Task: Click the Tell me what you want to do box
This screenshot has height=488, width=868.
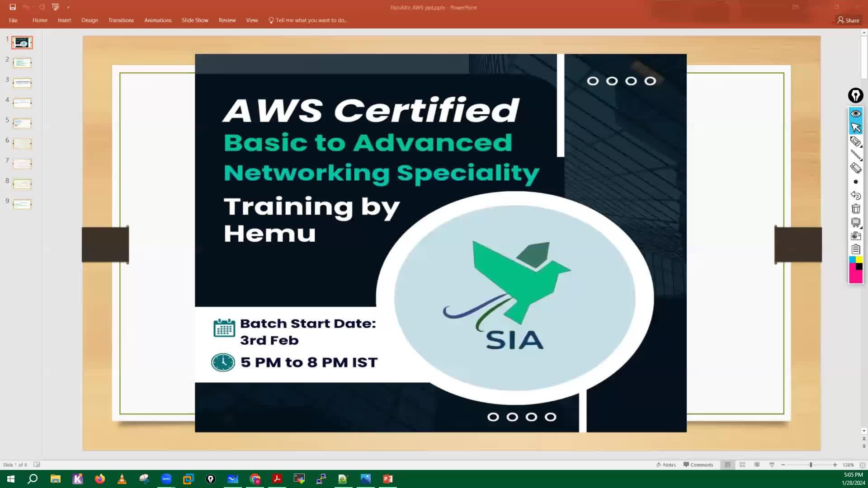Action: tap(308, 20)
